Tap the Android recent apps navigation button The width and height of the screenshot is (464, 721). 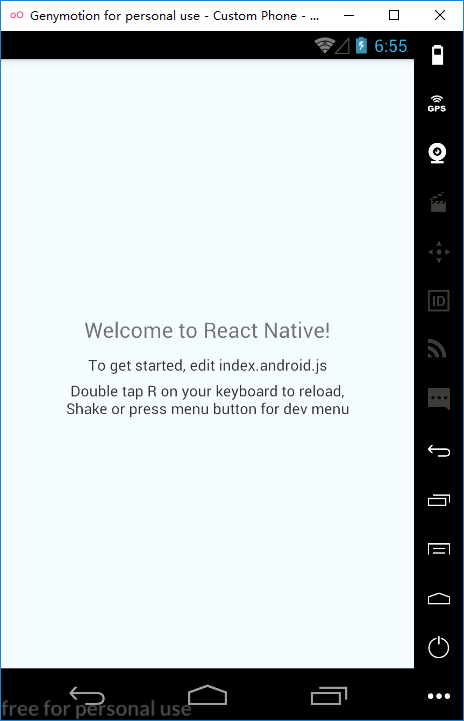point(329,696)
